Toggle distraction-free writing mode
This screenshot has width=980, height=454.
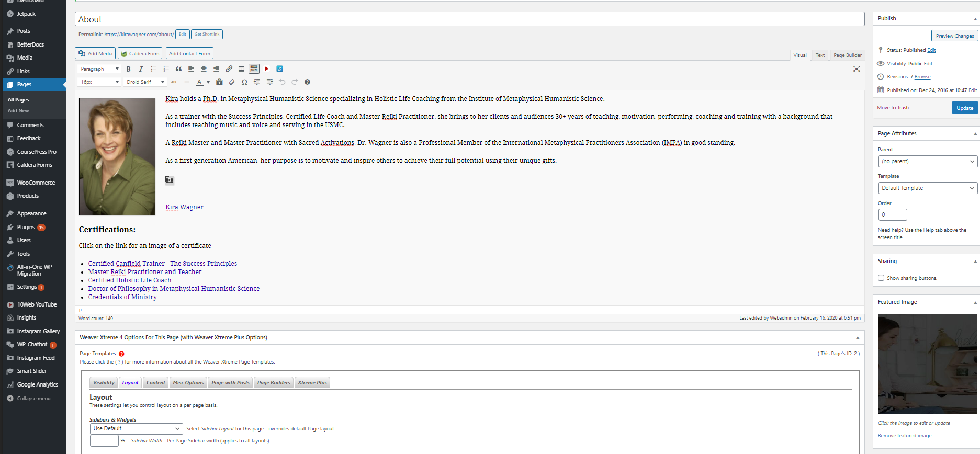857,69
